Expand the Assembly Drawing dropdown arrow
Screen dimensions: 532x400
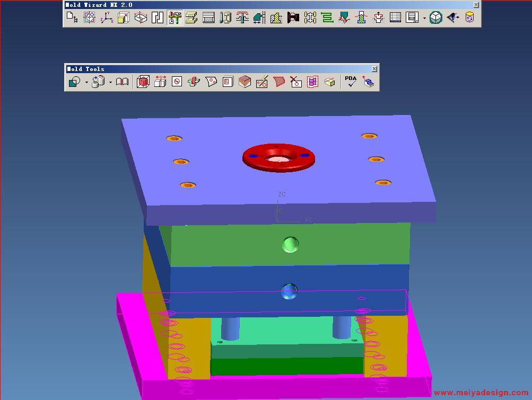click(x=424, y=19)
